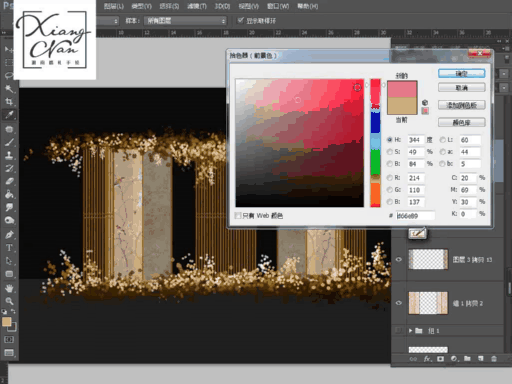
Task: Click the vertical hue slider strip
Action: 375,143
